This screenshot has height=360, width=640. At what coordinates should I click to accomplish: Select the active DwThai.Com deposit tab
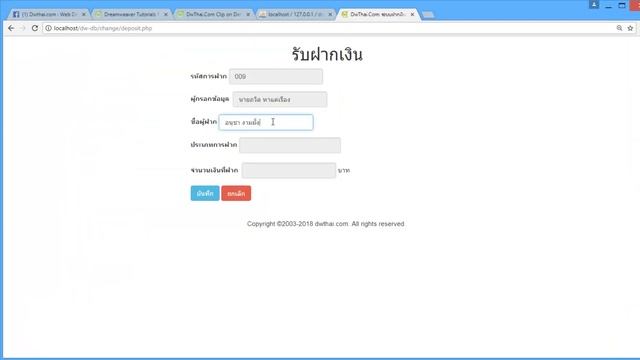pos(378,14)
